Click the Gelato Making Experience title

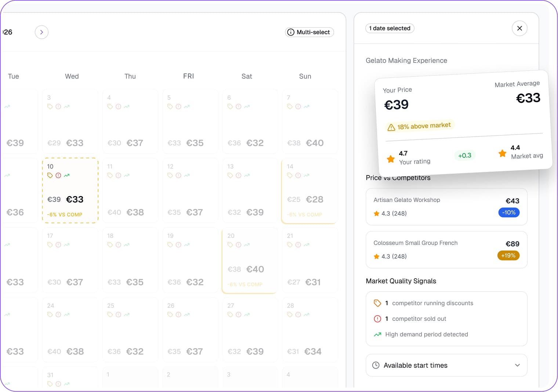click(406, 61)
